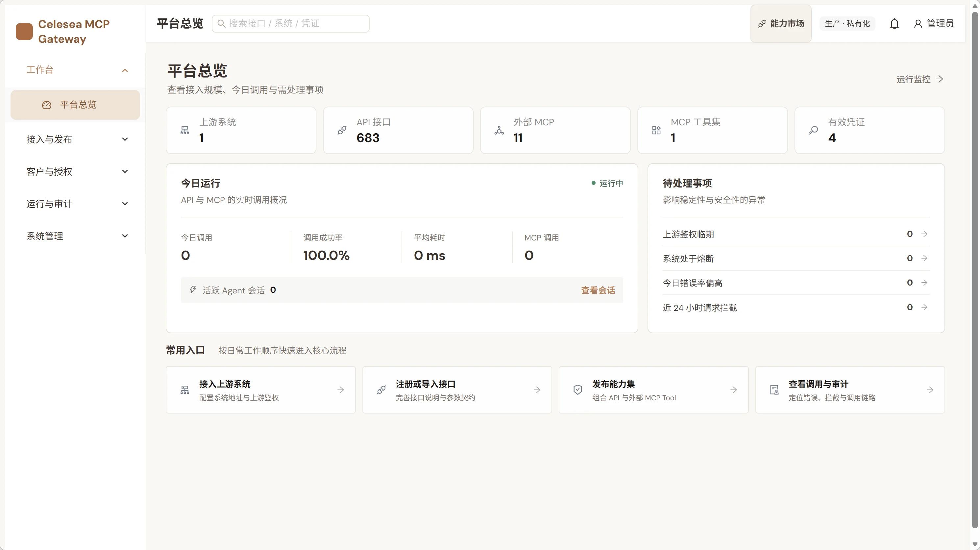The image size is (980, 550).
Task: Focus the 搜索接口 / 系统 / 凭证 search field
Action: [x=291, y=24]
